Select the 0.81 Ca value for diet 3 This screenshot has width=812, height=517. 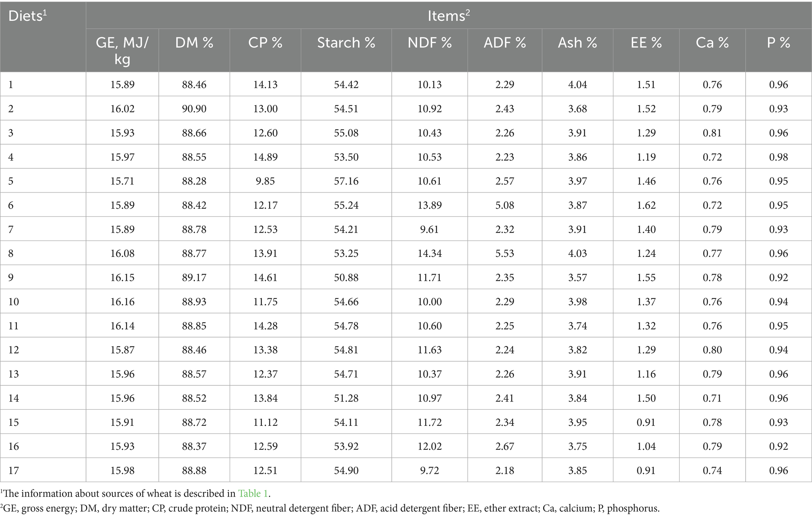pyautogui.click(x=712, y=133)
